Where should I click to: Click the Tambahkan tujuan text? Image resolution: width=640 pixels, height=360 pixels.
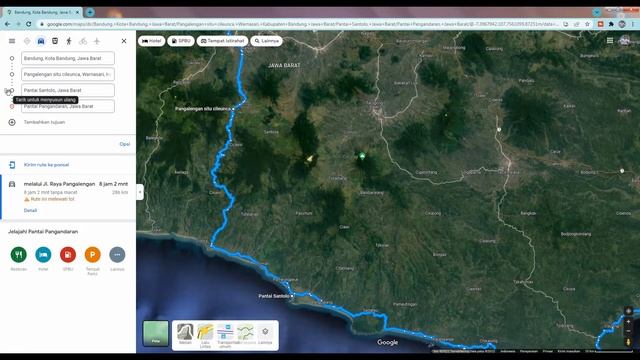pos(44,122)
